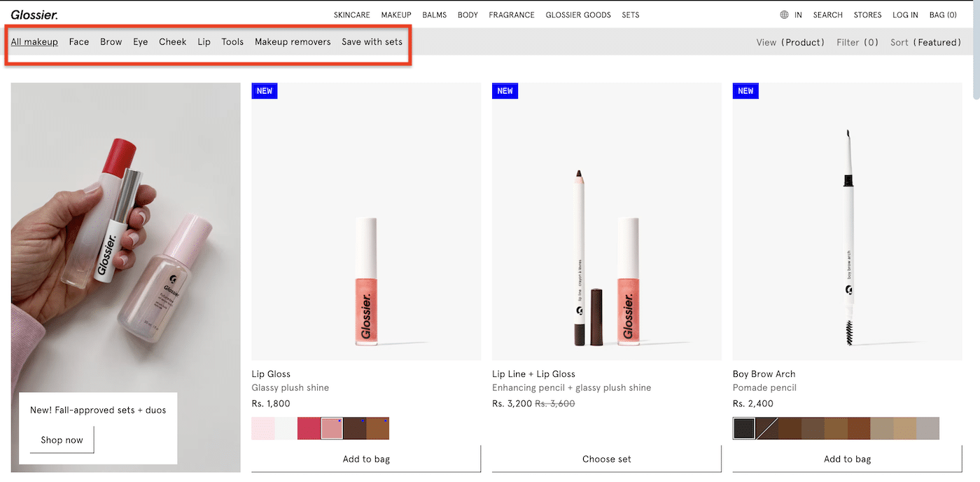980x482 pixels.
Task: Open the shopping BAG
Action: click(943, 14)
